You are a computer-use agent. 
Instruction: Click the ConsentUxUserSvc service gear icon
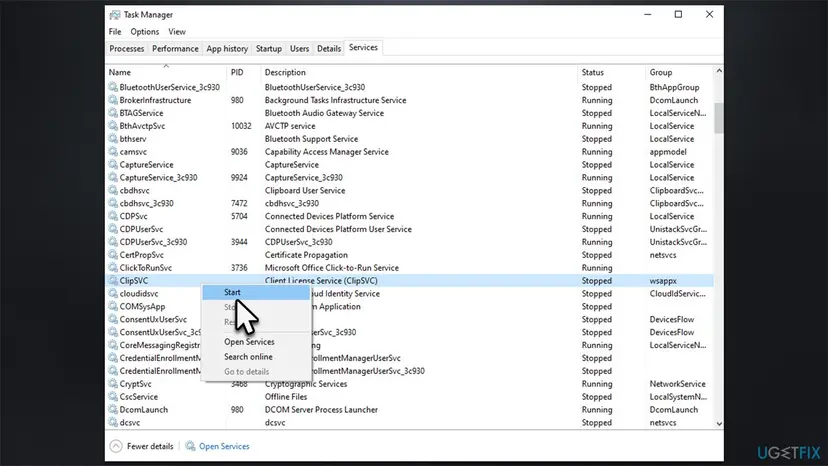coord(113,319)
